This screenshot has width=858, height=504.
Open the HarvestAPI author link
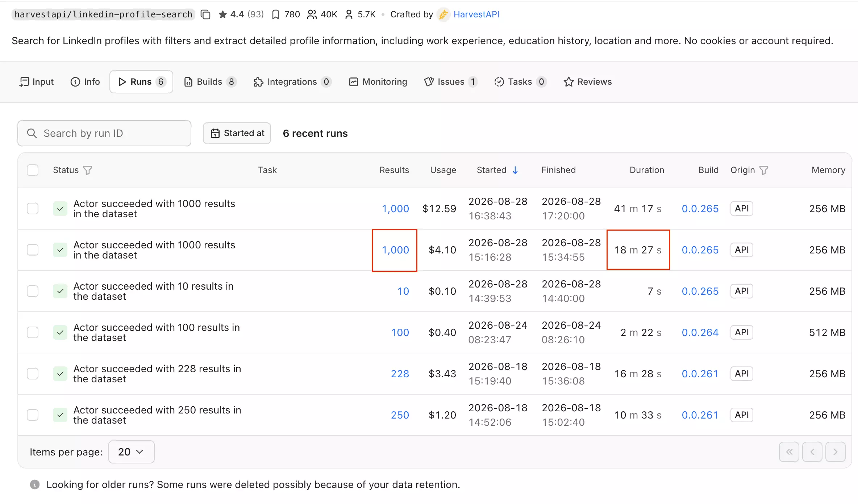pyautogui.click(x=476, y=14)
